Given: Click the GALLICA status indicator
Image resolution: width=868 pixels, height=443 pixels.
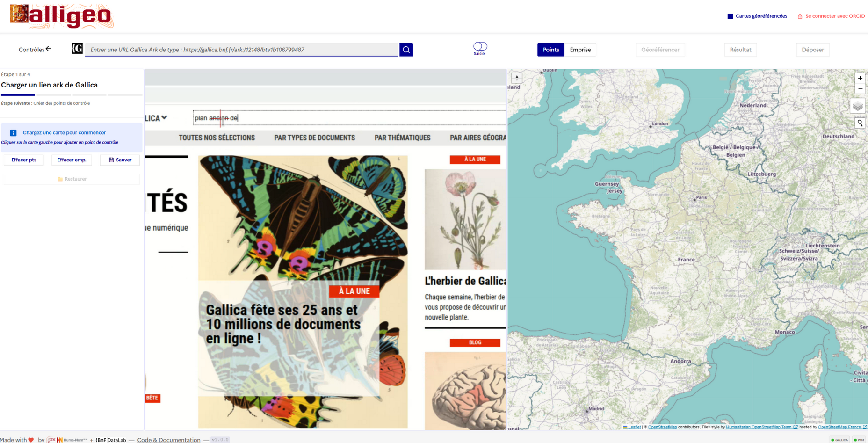Looking at the screenshot, I should click(x=839, y=440).
